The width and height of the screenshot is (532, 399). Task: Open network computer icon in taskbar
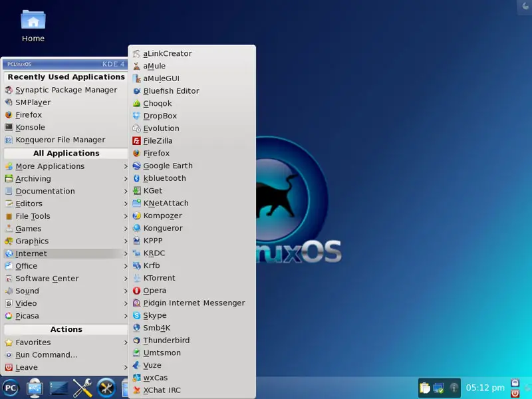click(x=35, y=388)
